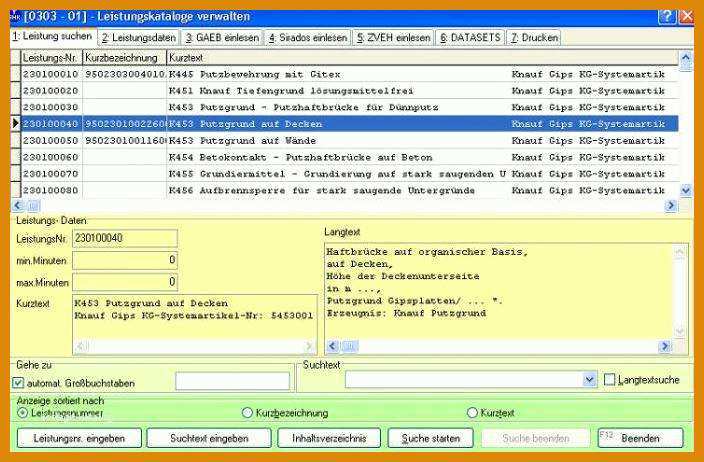This screenshot has height=462, width=704.
Task: Click scroll down arrow of the table
Action: point(686,190)
